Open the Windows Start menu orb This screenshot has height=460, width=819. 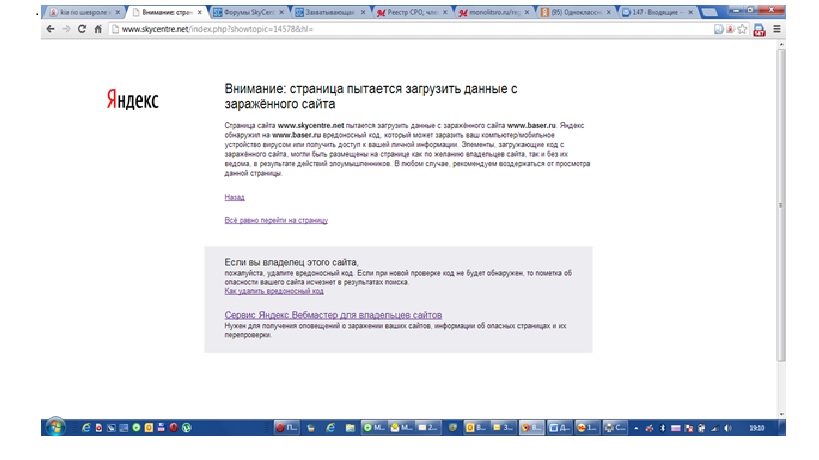55,427
